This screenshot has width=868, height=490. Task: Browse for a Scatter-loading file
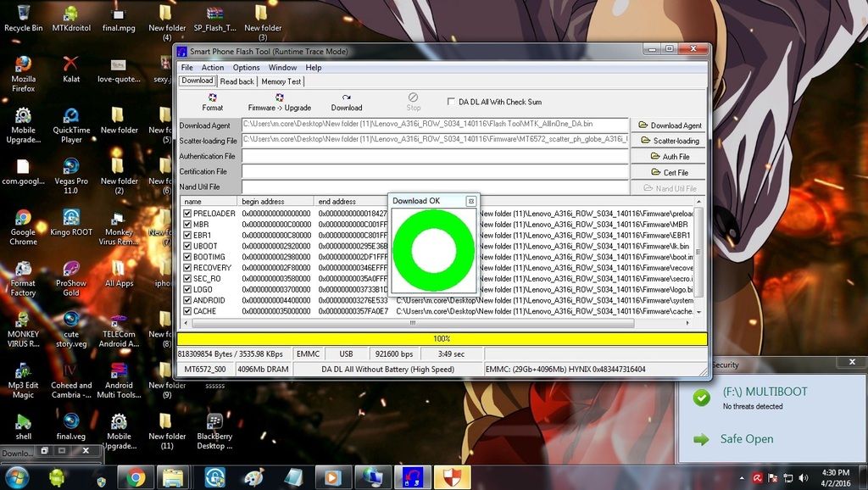670,141
